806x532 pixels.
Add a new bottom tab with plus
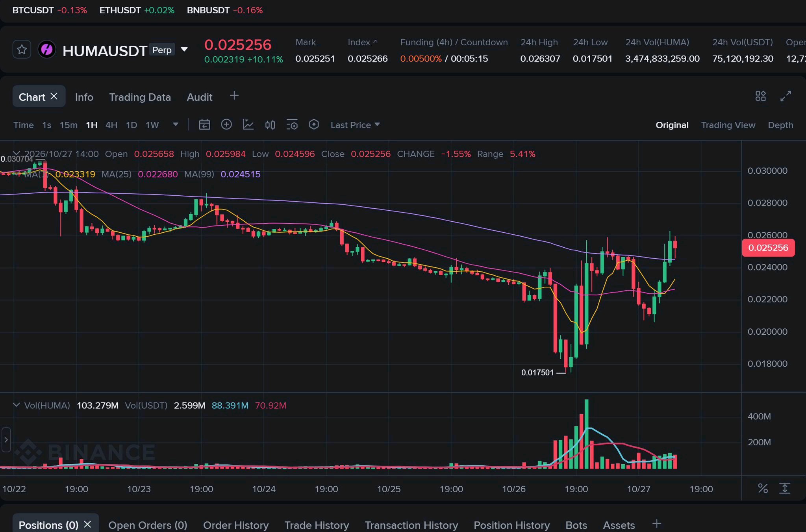coord(656,524)
